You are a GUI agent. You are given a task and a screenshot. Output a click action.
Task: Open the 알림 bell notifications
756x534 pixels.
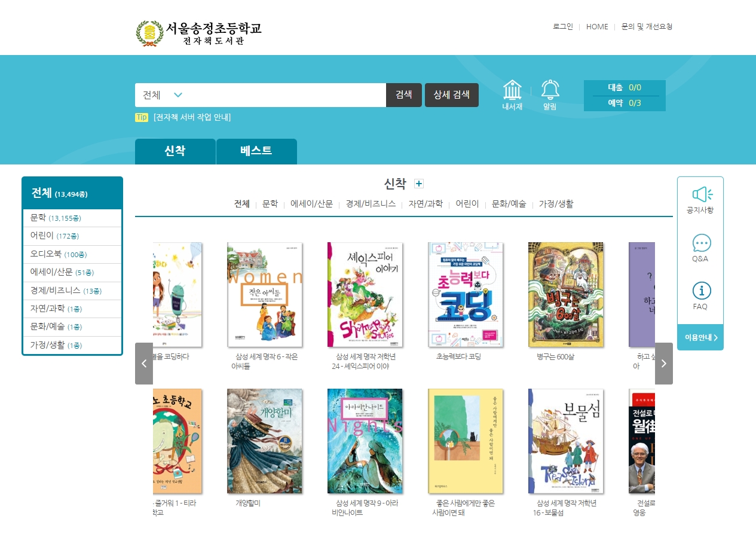click(x=550, y=91)
